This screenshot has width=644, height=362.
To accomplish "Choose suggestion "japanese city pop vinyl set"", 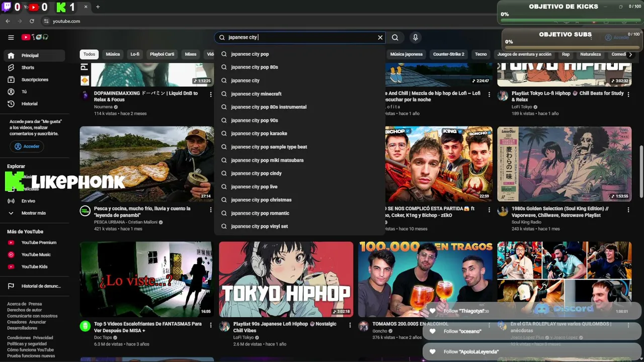I will tap(300, 226).
